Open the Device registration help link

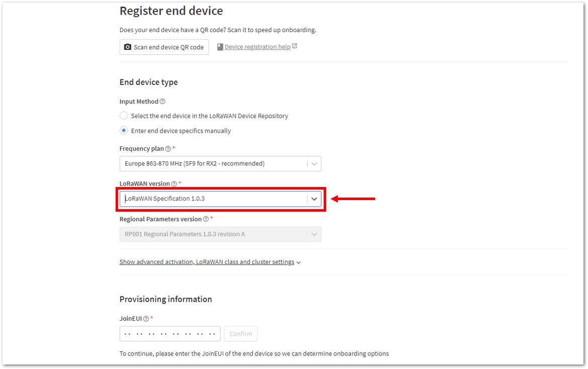tap(258, 47)
